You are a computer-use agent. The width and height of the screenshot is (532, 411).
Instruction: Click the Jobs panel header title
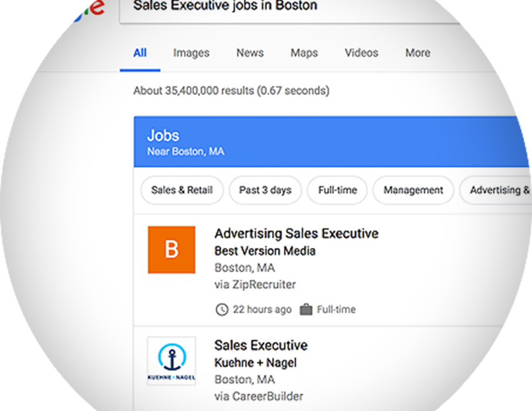pyautogui.click(x=163, y=136)
